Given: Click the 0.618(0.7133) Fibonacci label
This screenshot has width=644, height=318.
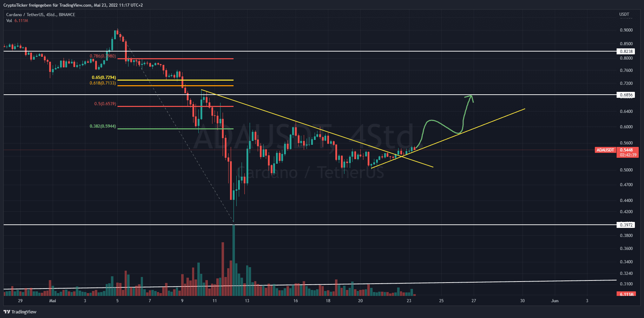Looking at the screenshot, I should coord(103,83).
